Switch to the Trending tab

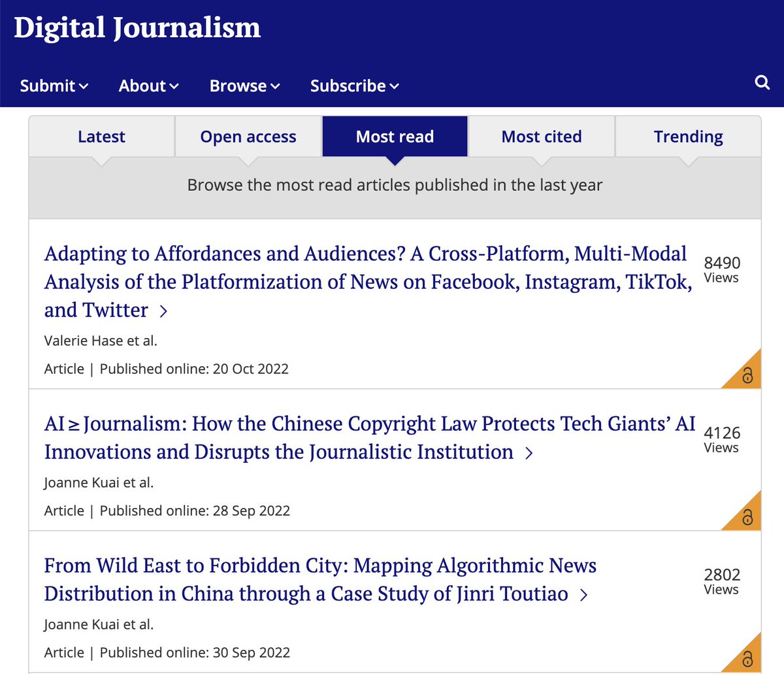tap(689, 137)
